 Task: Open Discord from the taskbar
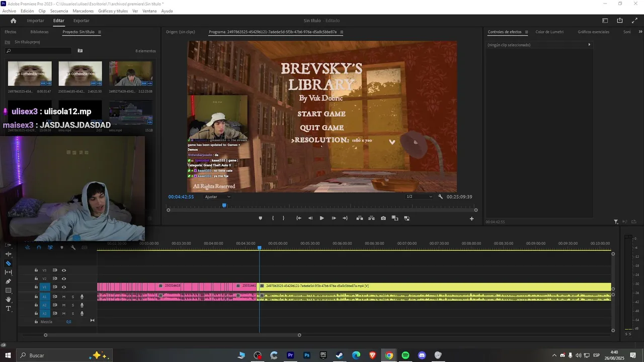(422, 355)
